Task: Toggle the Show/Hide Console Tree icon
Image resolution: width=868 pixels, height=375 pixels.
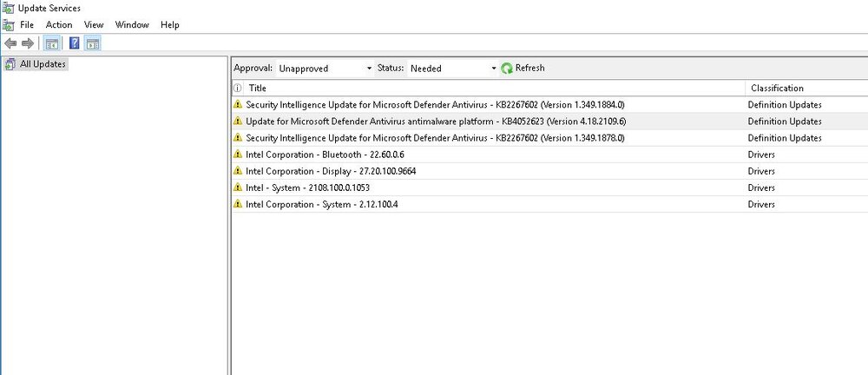Action: tap(51, 43)
